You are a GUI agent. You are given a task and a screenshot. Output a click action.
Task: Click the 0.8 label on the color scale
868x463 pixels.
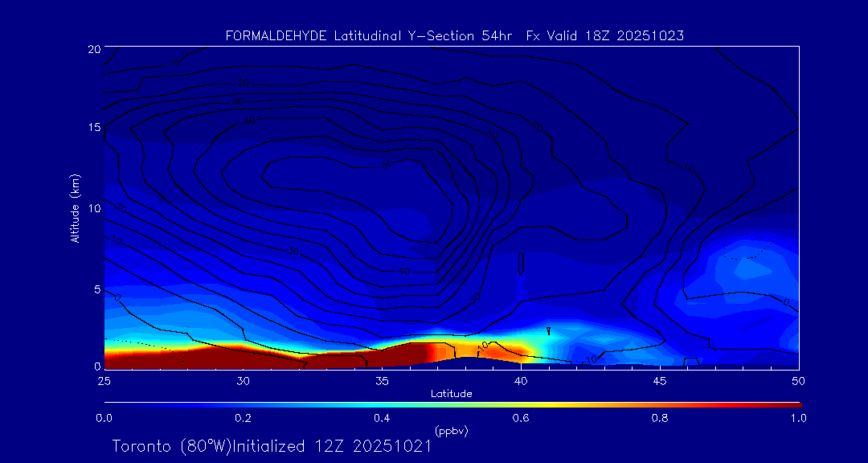pos(660,418)
